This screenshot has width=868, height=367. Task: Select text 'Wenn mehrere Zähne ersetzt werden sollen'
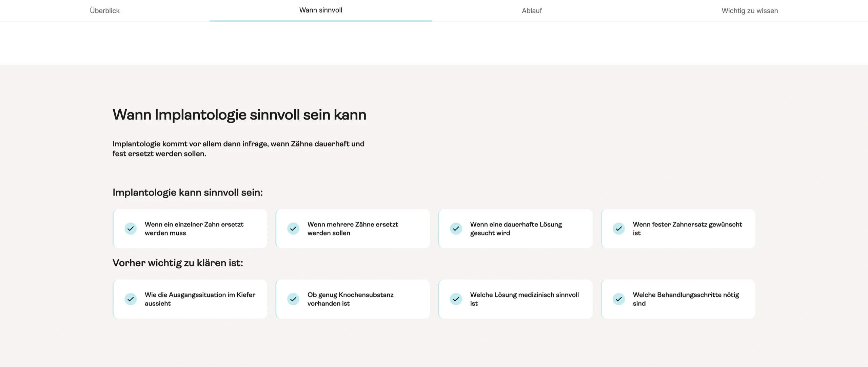pyautogui.click(x=353, y=229)
